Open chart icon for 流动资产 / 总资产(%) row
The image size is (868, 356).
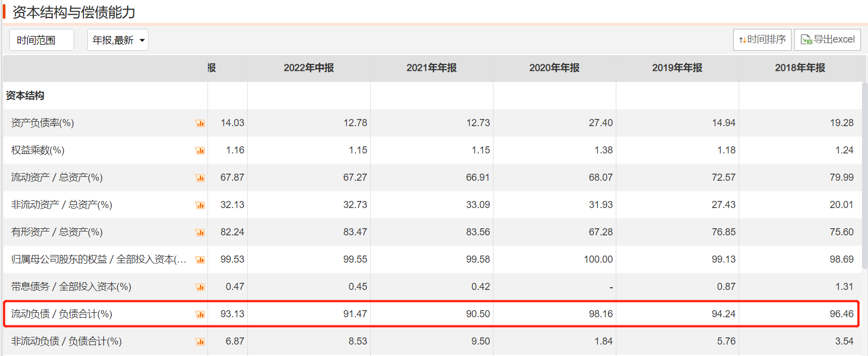[200, 178]
